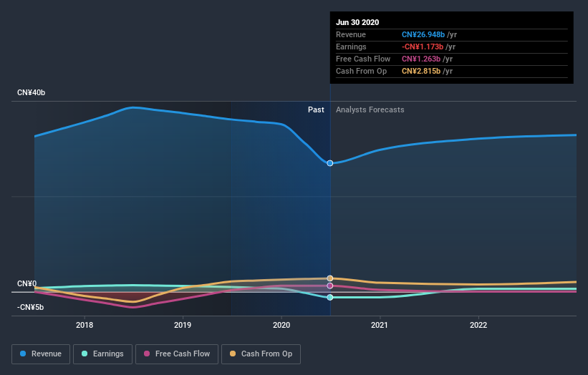Select the teal Earnings data point marker
Viewport: 588px width, 375px height.
click(330, 298)
